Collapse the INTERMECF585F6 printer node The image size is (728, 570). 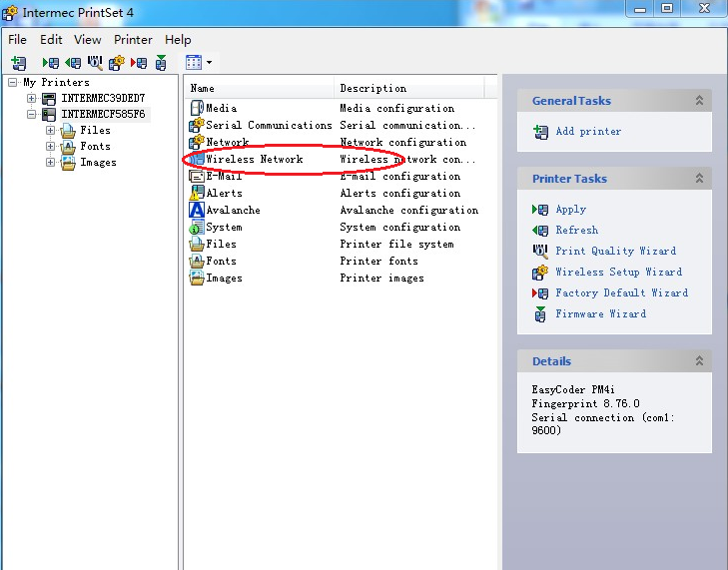point(31,114)
